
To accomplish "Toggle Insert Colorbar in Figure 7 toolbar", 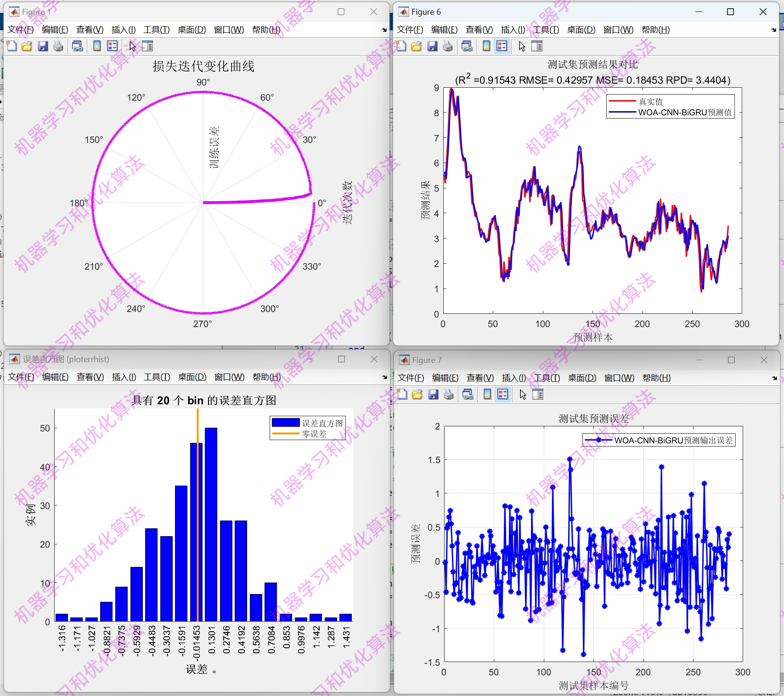I will tap(487, 394).
